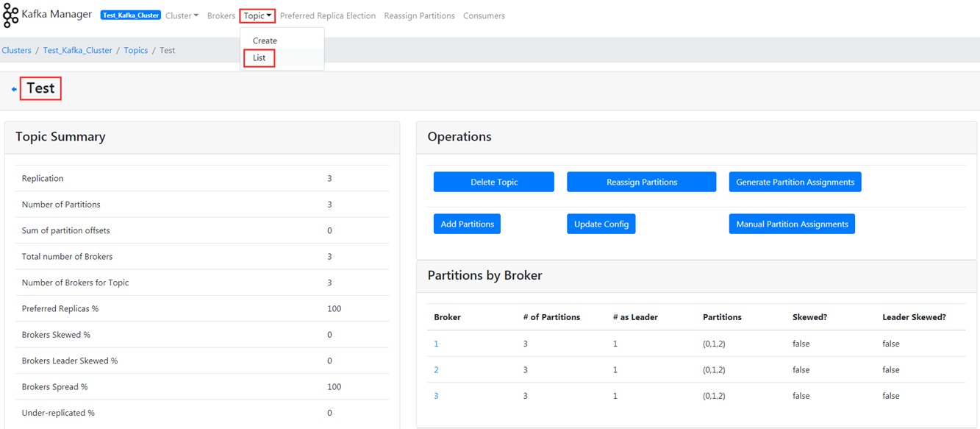Open Preferred Replica Election page
This screenshot has height=429, width=980.
328,15
